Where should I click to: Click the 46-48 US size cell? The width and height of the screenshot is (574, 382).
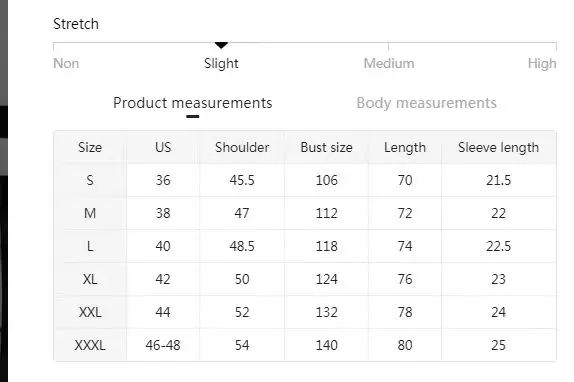pos(163,345)
